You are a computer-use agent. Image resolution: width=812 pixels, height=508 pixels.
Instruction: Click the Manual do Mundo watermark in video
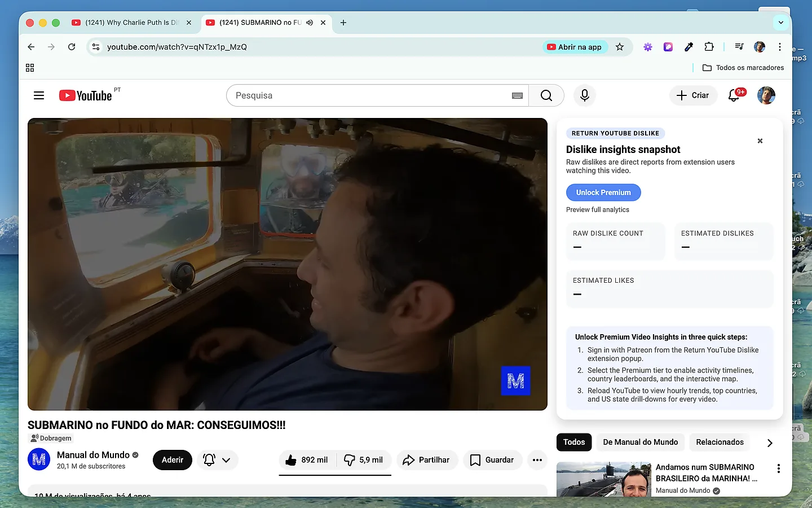[516, 381]
